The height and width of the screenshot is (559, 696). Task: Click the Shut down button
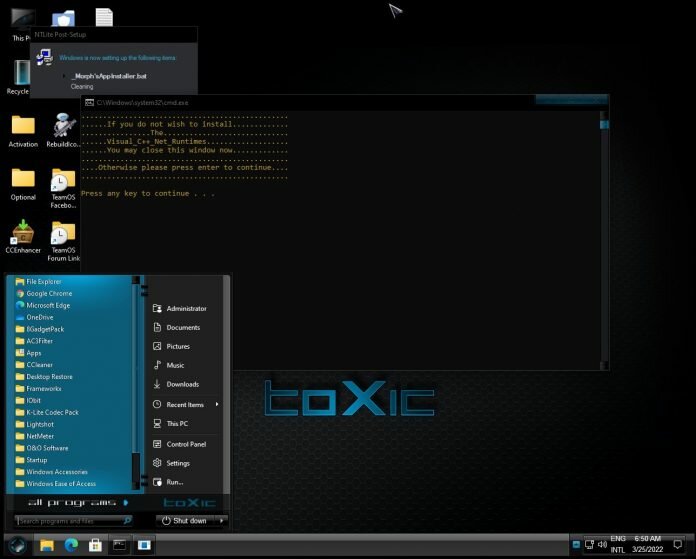(x=185, y=520)
